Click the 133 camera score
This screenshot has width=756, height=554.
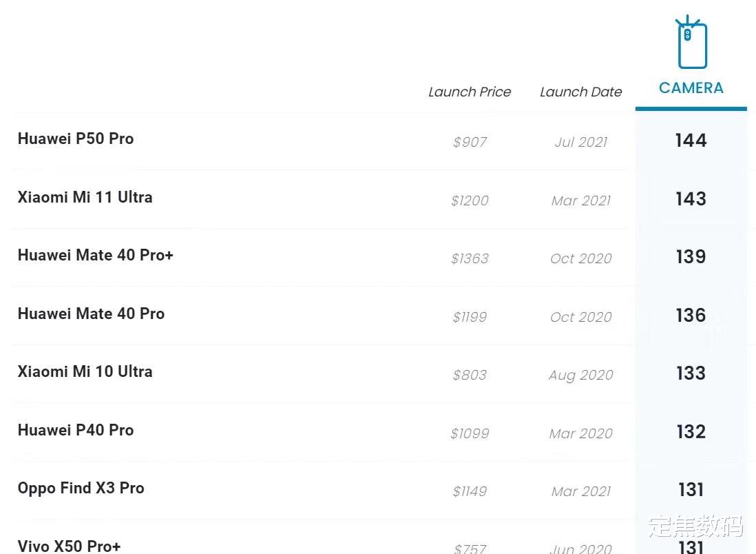tap(691, 373)
